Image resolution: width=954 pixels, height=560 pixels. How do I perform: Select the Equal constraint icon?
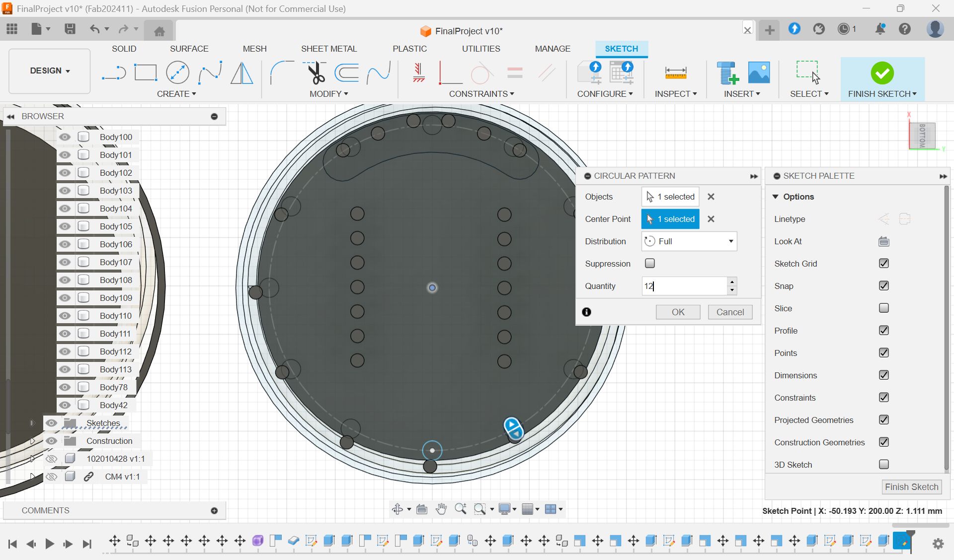515,73
